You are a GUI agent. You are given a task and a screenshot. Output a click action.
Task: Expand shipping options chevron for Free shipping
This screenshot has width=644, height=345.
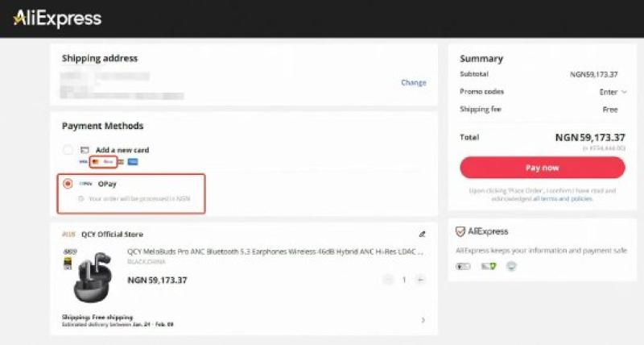423,320
